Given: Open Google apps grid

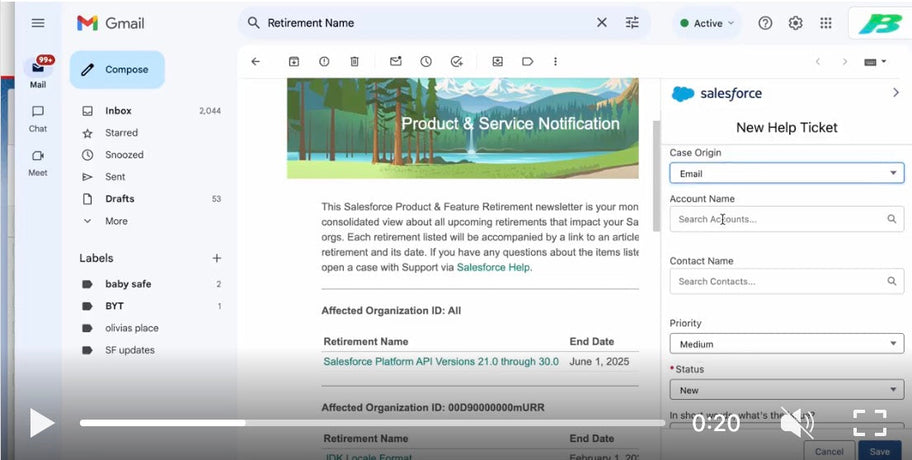Looking at the screenshot, I should pos(825,23).
